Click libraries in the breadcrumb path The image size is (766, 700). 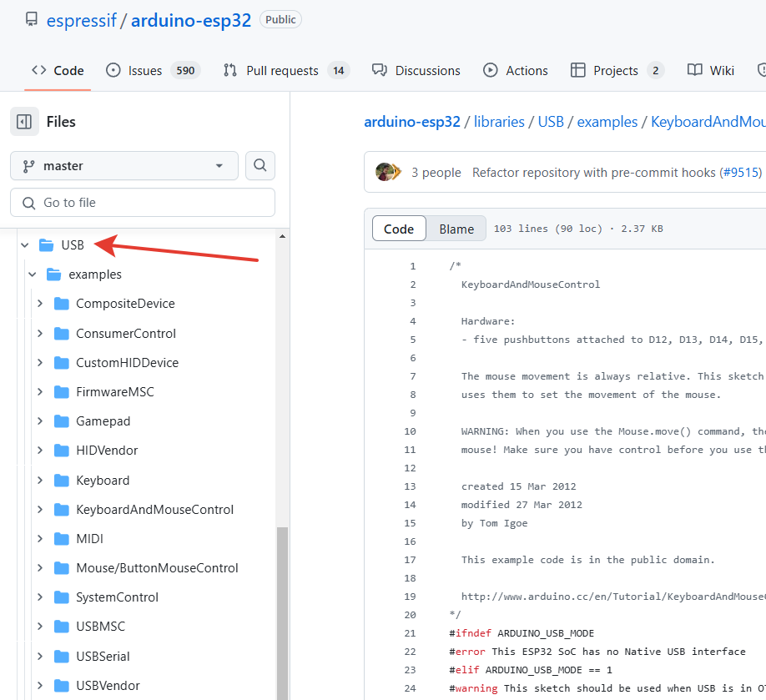pyautogui.click(x=499, y=122)
